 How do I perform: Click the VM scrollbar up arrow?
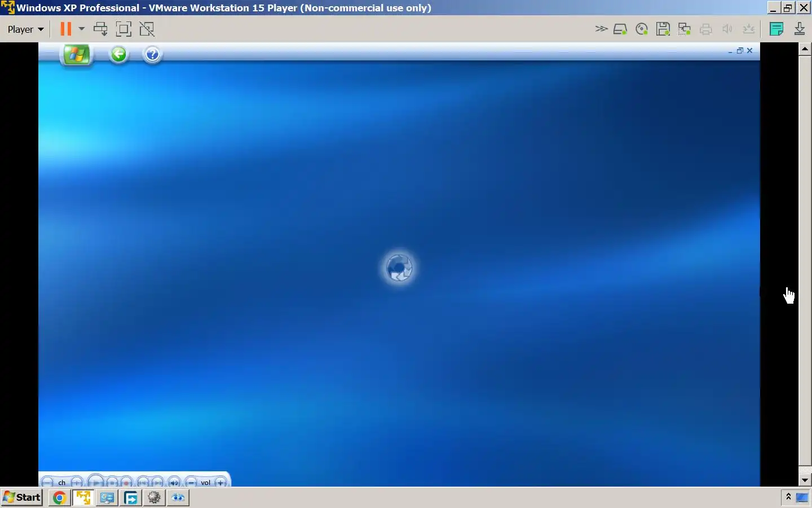click(x=805, y=49)
